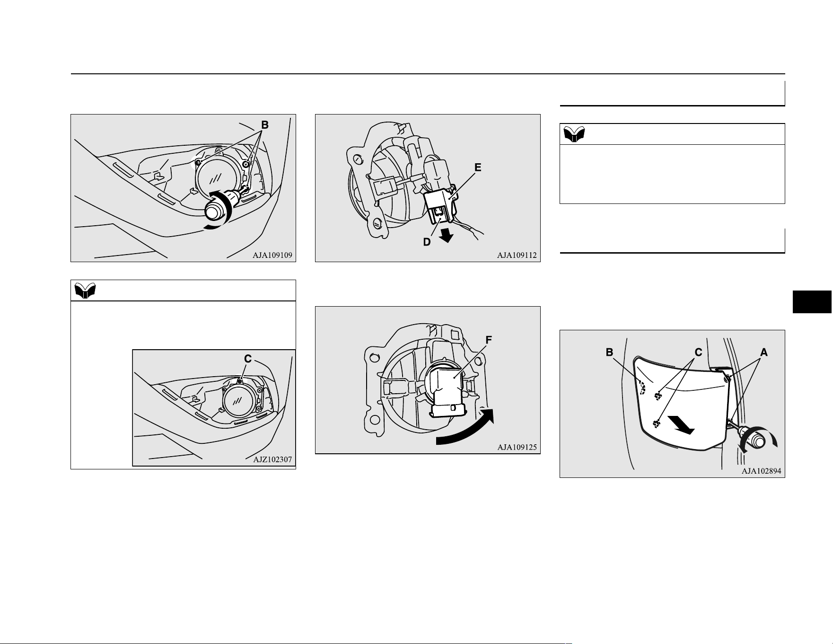833x644 pixels.
Task: Click the label F on bulb socket diagram
Action: [489, 340]
